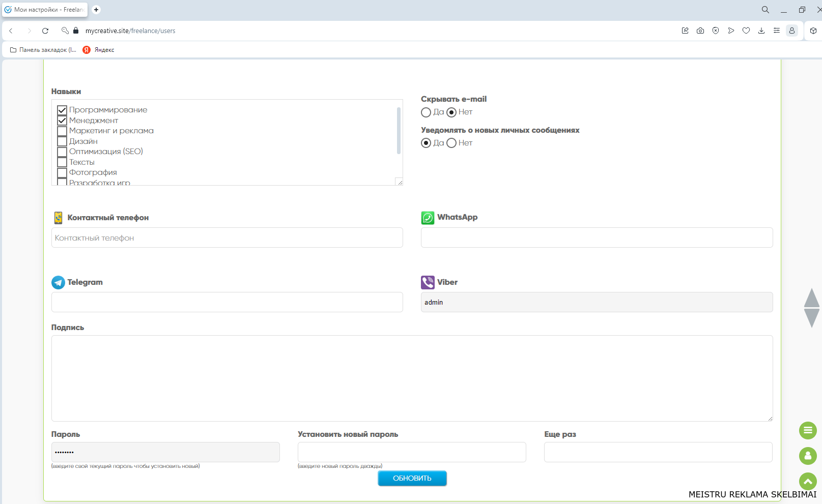822x504 pixels.
Task: Click the browser forward arrow
Action: coord(29,31)
